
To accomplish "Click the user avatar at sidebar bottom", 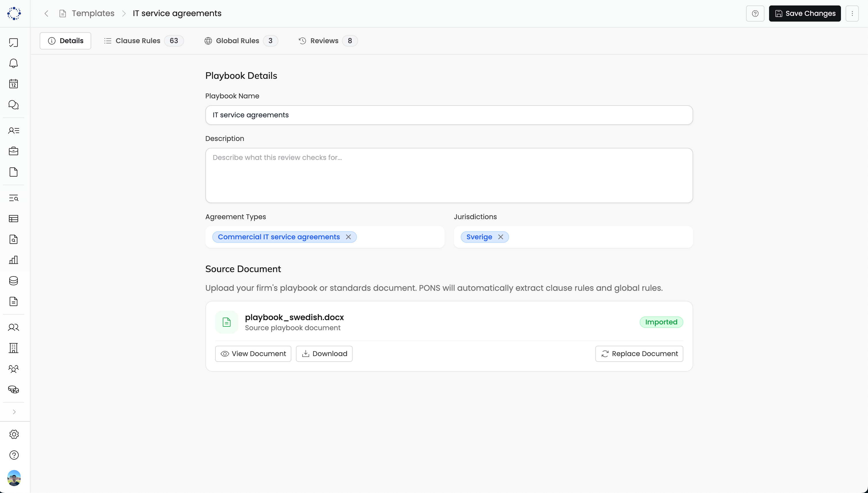I will (14, 478).
